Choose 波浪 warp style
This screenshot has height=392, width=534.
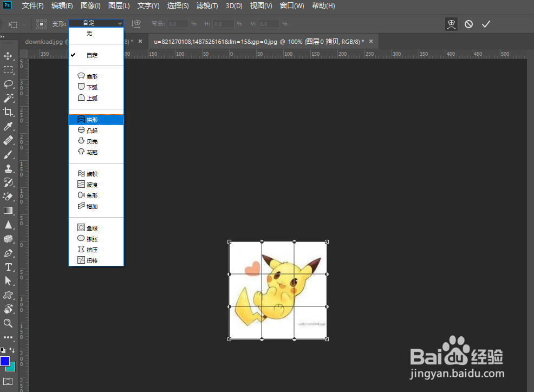[x=96, y=185]
